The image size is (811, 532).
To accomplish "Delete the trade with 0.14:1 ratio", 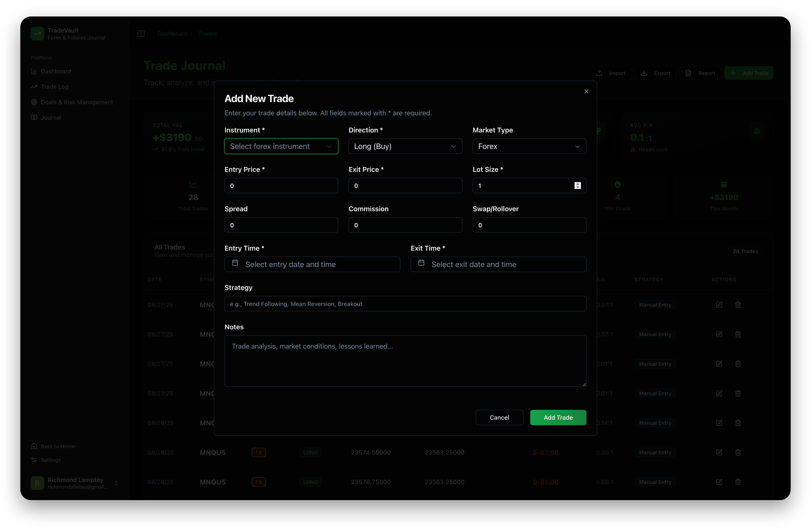I will 738,423.
